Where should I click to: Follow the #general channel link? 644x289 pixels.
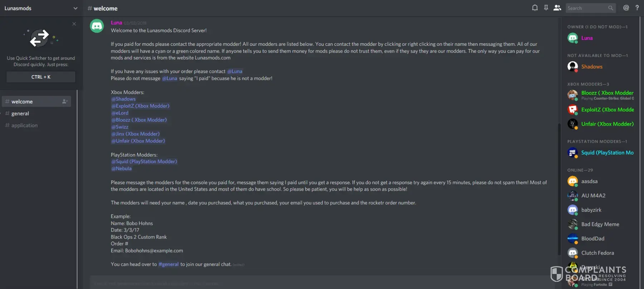(x=169, y=264)
